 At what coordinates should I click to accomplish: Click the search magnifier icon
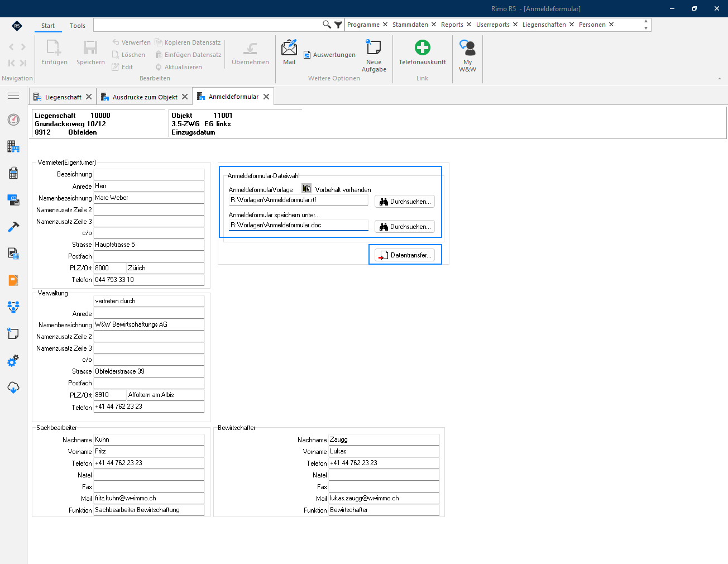coord(327,25)
